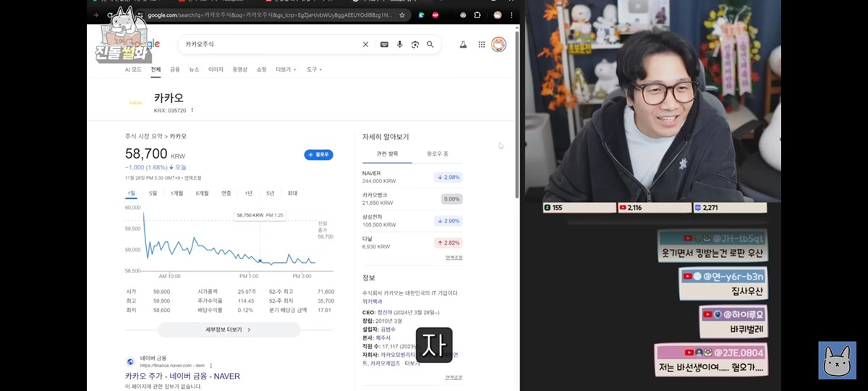The width and height of the screenshot is (868, 391).
Task: Bookmark this page with the star icon
Action: [x=402, y=14]
